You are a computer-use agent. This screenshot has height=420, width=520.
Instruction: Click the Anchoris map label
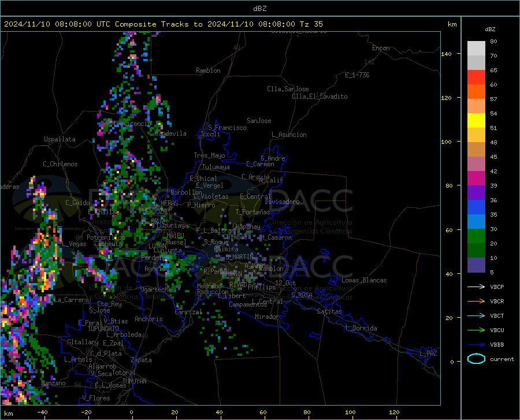pos(148,319)
